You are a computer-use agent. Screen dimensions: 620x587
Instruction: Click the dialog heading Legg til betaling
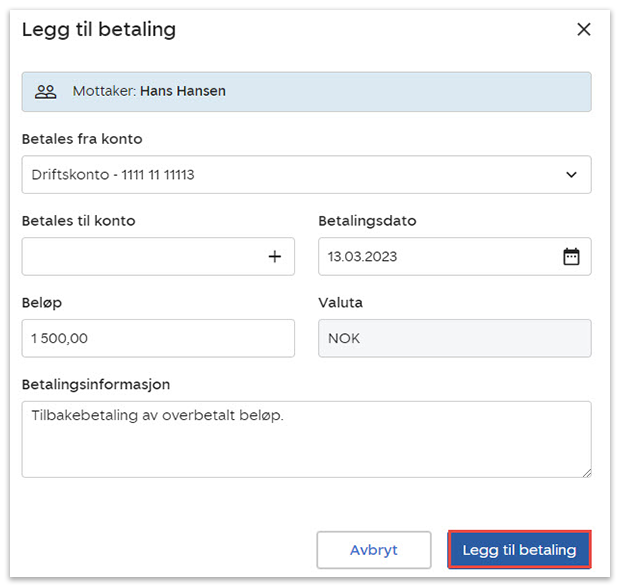pos(99,30)
